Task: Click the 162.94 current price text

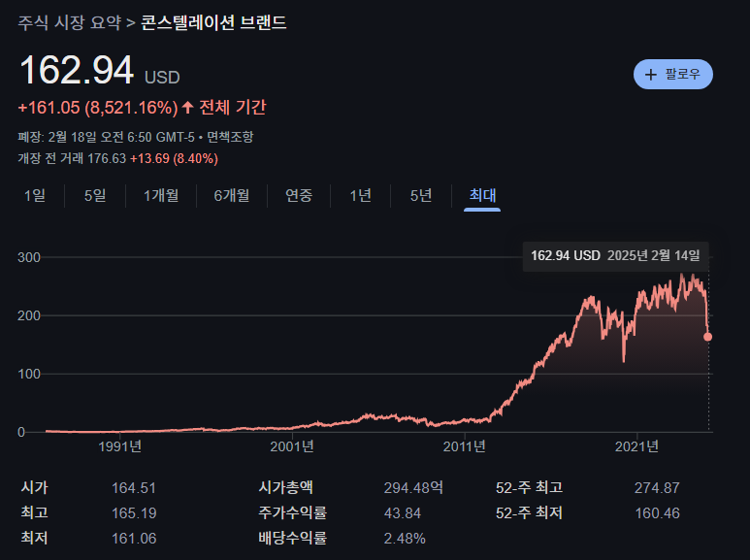Action: (x=77, y=70)
